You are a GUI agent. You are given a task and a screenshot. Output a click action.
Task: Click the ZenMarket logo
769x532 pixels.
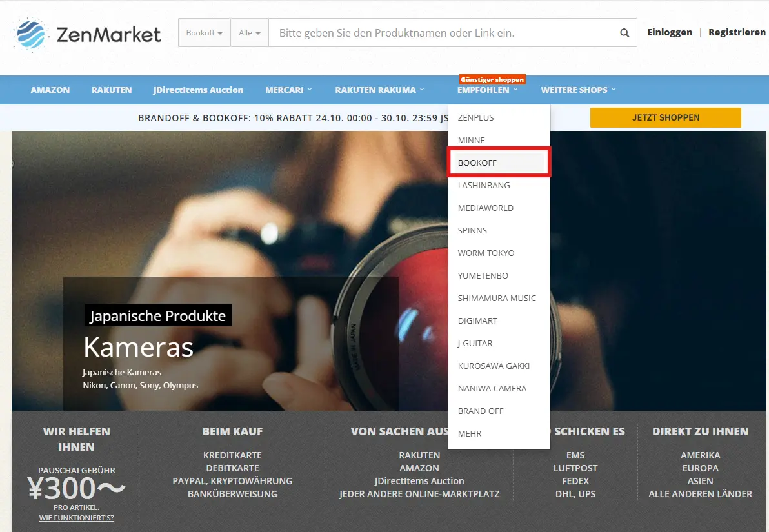(87, 34)
